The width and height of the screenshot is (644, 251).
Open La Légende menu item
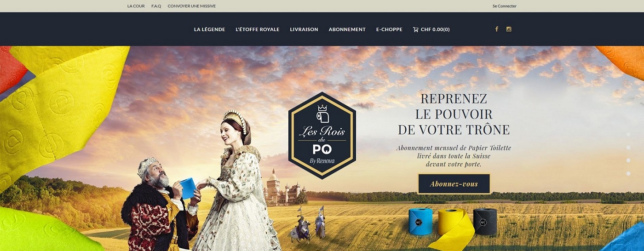(209, 29)
